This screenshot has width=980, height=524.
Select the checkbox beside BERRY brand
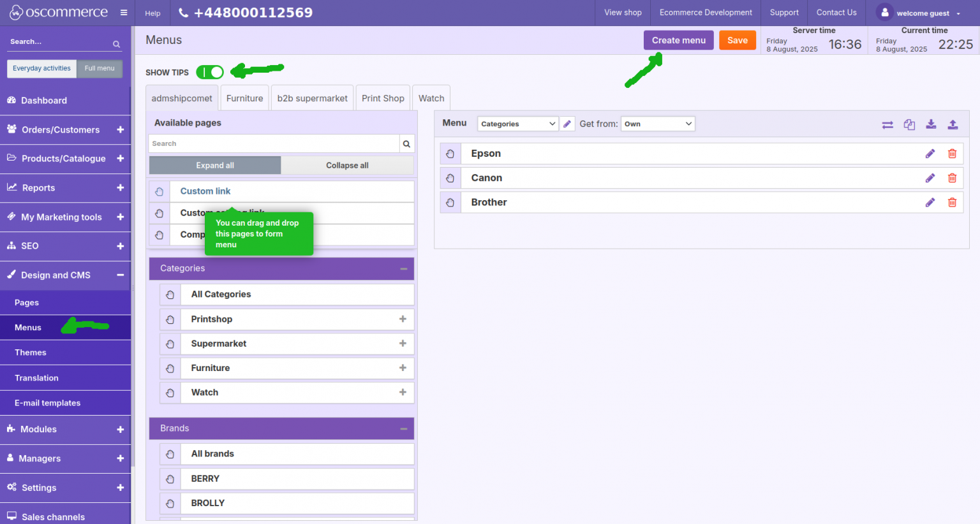(170, 479)
